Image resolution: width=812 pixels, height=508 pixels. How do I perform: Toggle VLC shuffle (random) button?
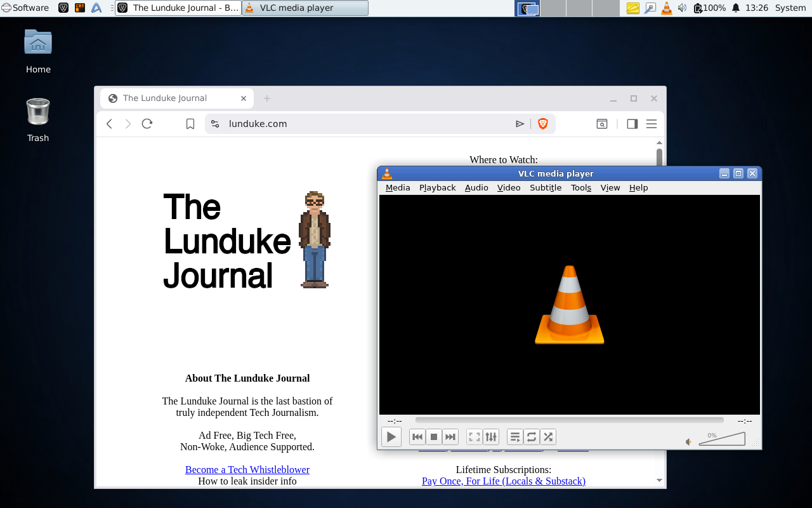tap(548, 437)
